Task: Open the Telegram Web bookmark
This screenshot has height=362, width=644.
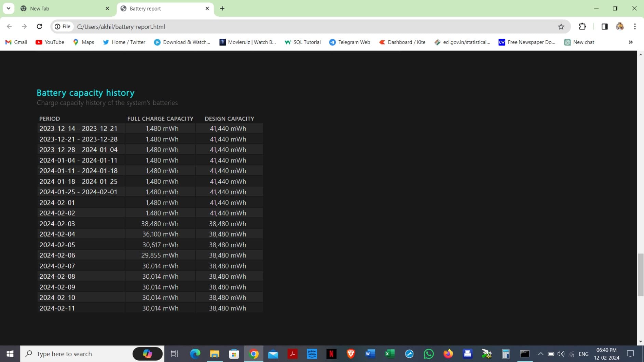Action: click(x=350, y=42)
